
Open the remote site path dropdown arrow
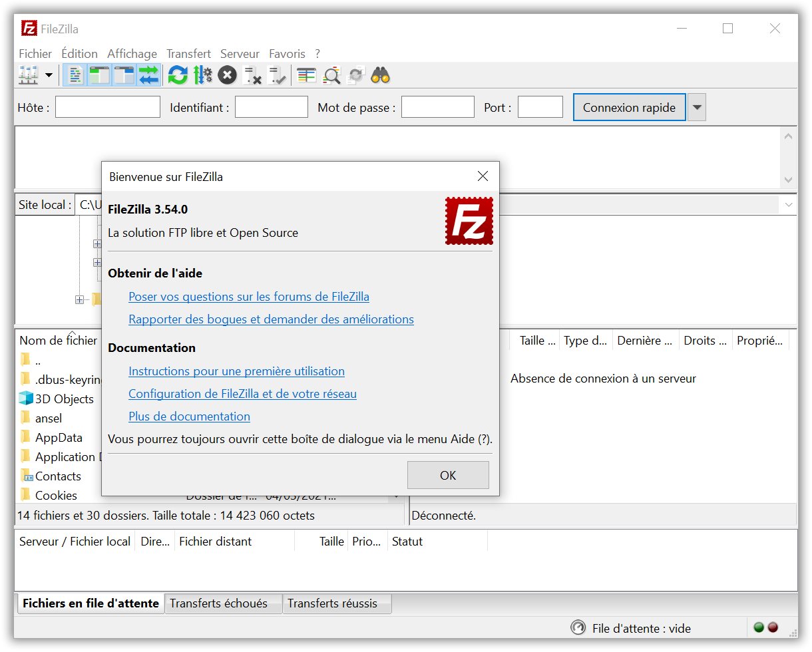(x=789, y=205)
